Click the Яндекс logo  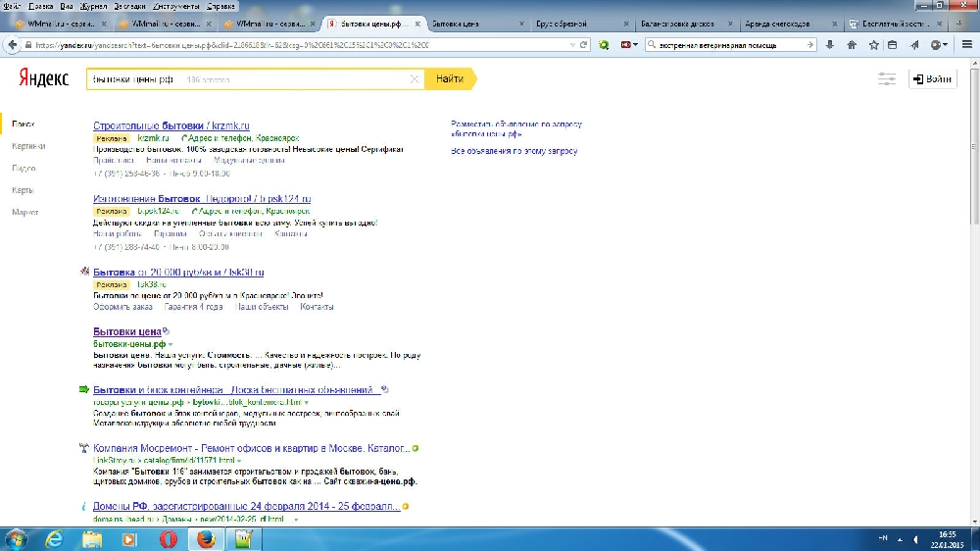(44, 78)
